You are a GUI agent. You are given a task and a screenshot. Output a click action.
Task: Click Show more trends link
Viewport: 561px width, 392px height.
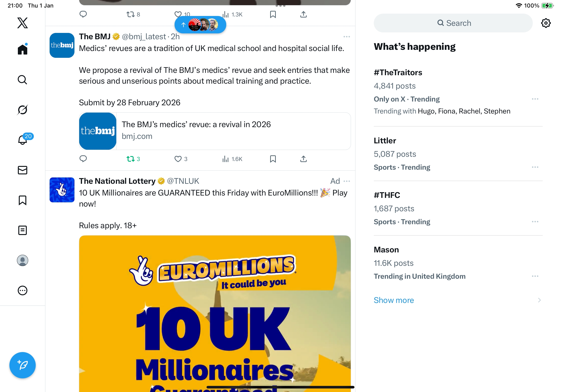(394, 300)
